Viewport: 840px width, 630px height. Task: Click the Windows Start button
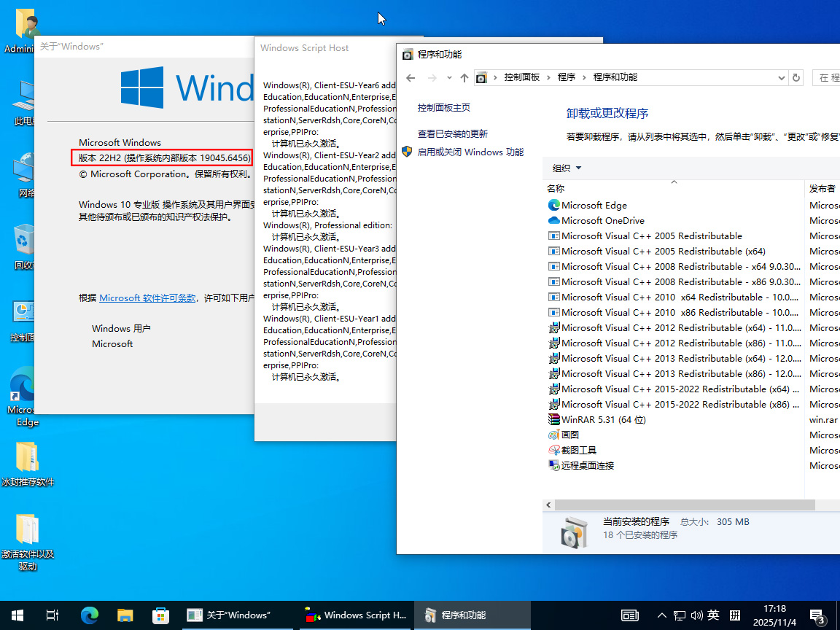17,615
